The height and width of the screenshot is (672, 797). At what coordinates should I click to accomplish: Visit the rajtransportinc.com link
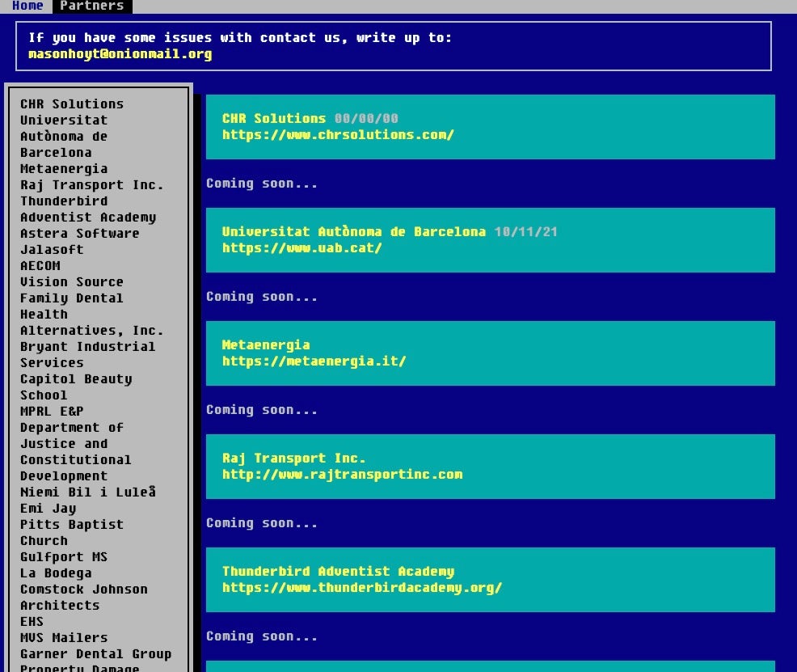[342, 475]
